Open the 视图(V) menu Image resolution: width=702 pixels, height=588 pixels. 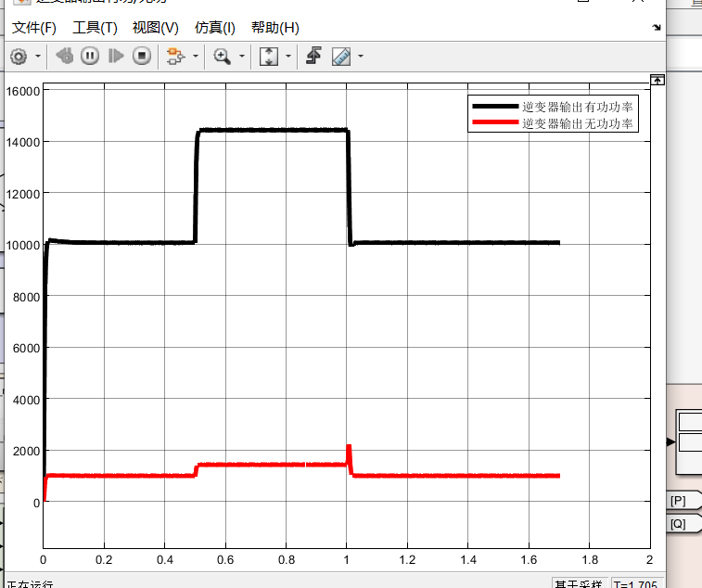point(156,28)
